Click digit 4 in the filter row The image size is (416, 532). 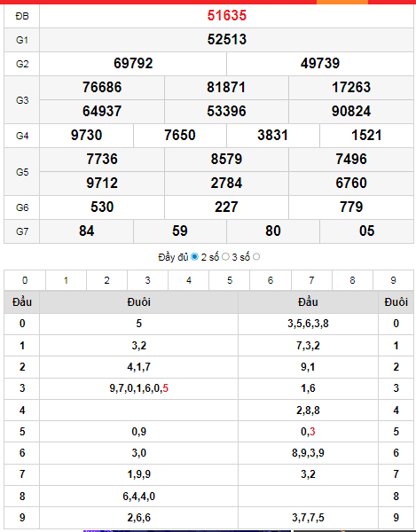[x=189, y=280]
